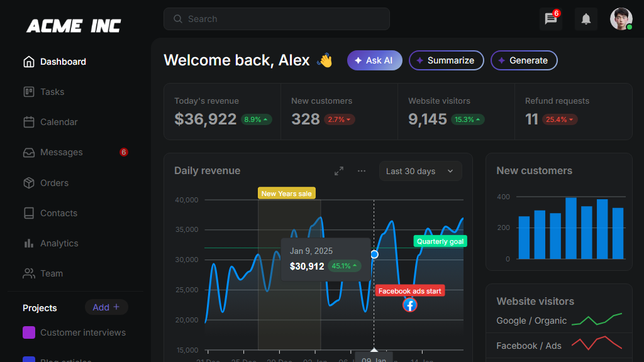
Task: Add a new project
Action: pyautogui.click(x=106, y=307)
